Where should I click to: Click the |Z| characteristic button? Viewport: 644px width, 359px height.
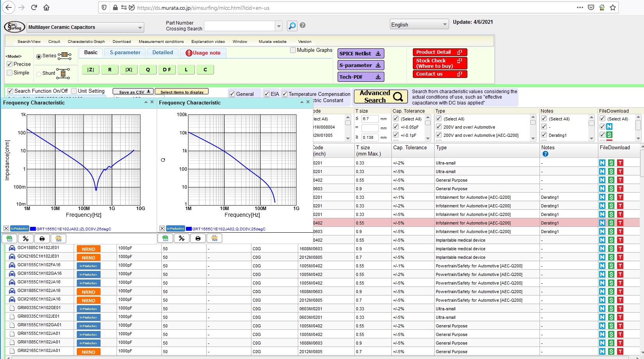(x=90, y=69)
